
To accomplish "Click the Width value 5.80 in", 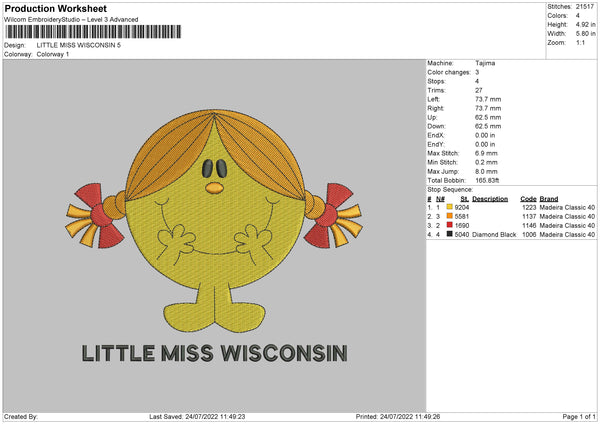I will click(585, 34).
